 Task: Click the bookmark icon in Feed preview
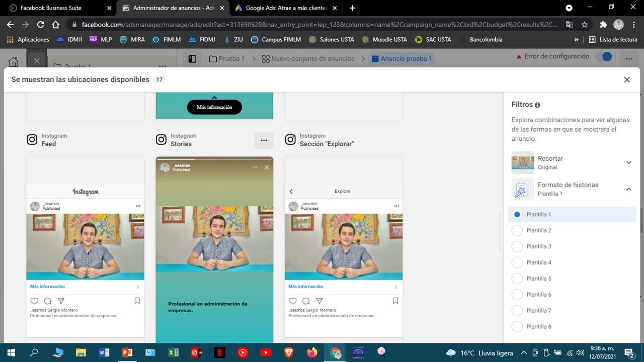tap(137, 301)
